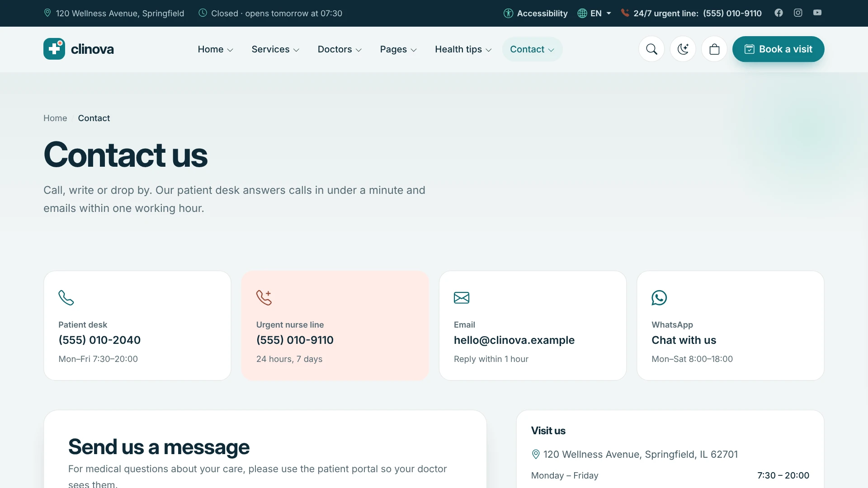
Task: Open the Contact nav menu item
Action: (x=532, y=49)
